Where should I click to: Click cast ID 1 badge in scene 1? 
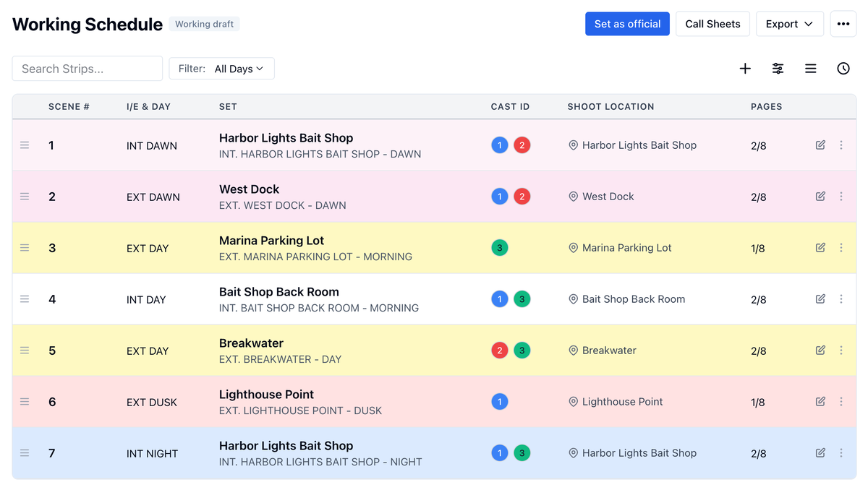(x=500, y=145)
